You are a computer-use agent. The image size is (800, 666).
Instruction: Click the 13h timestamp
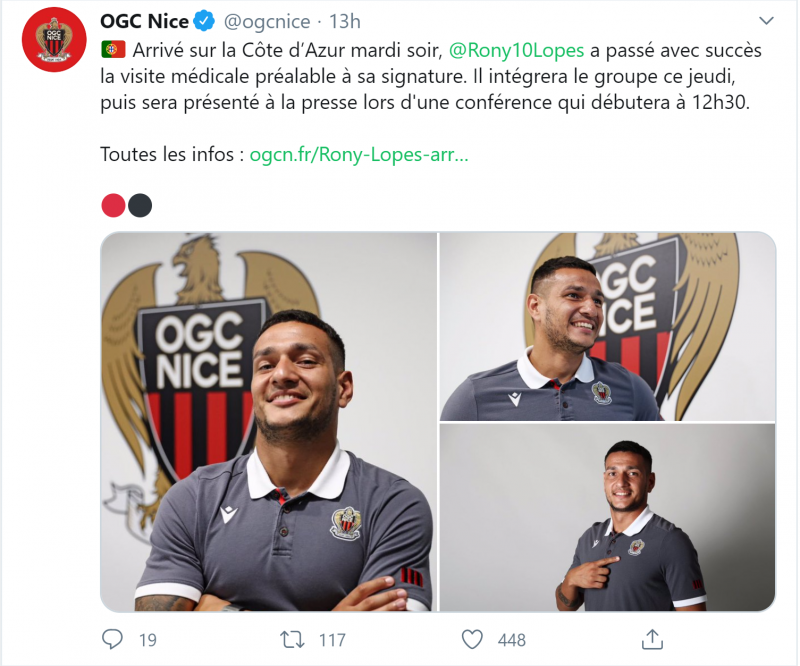(344, 21)
